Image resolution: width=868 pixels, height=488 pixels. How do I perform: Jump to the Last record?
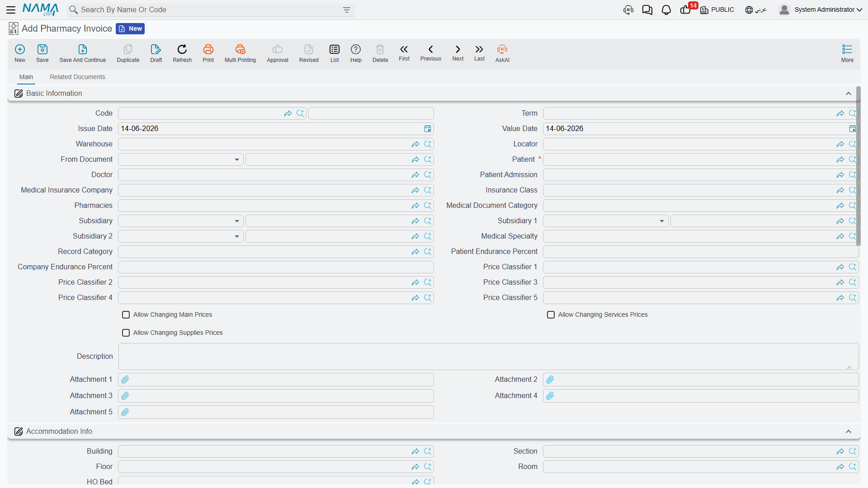(x=479, y=53)
